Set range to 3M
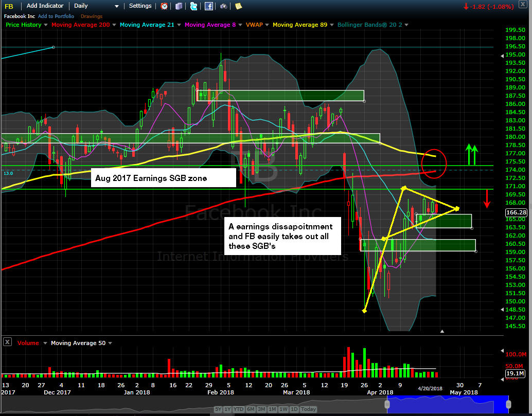 (261, 409)
